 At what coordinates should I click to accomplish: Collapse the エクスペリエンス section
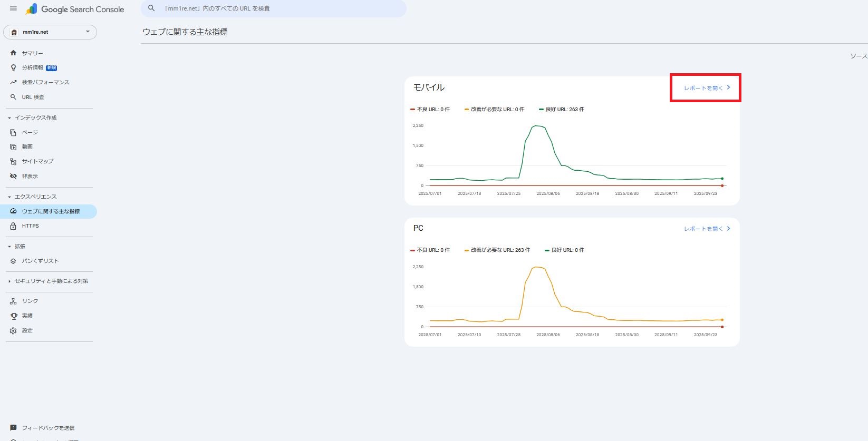(x=9, y=197)
